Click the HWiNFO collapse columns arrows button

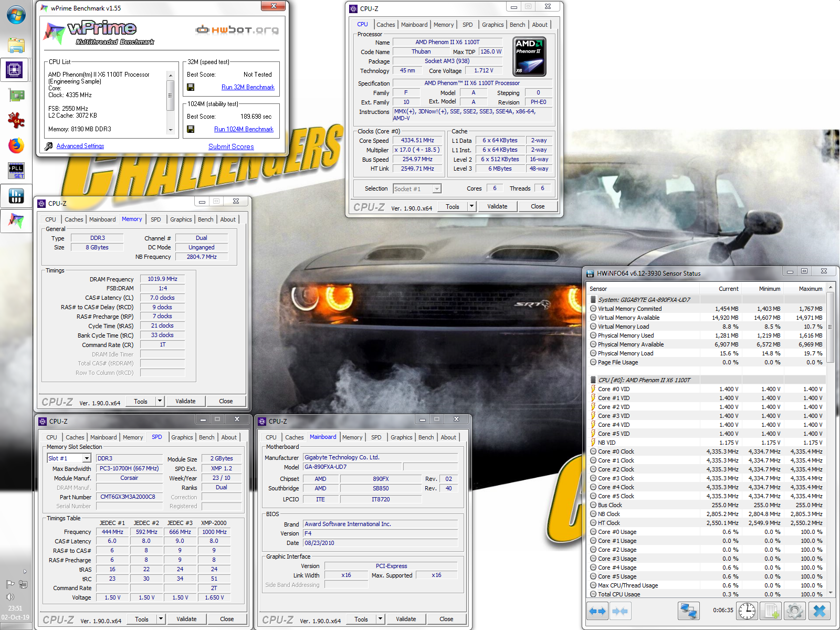tap(620, 611)
